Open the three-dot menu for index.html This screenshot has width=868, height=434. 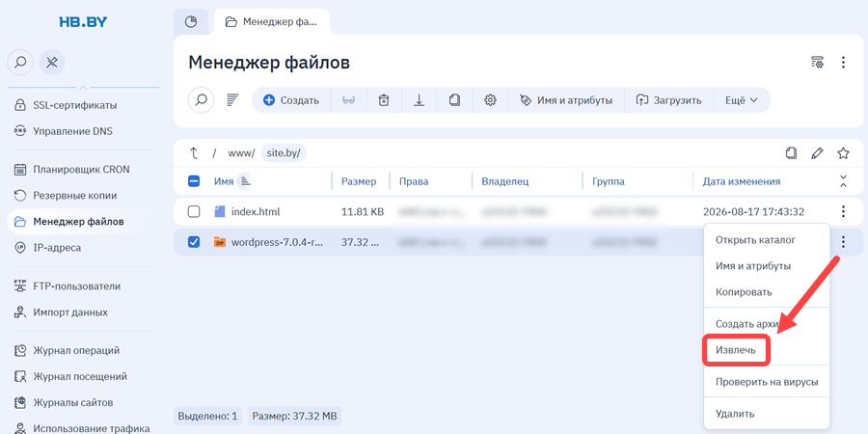(x=843, y=211)
